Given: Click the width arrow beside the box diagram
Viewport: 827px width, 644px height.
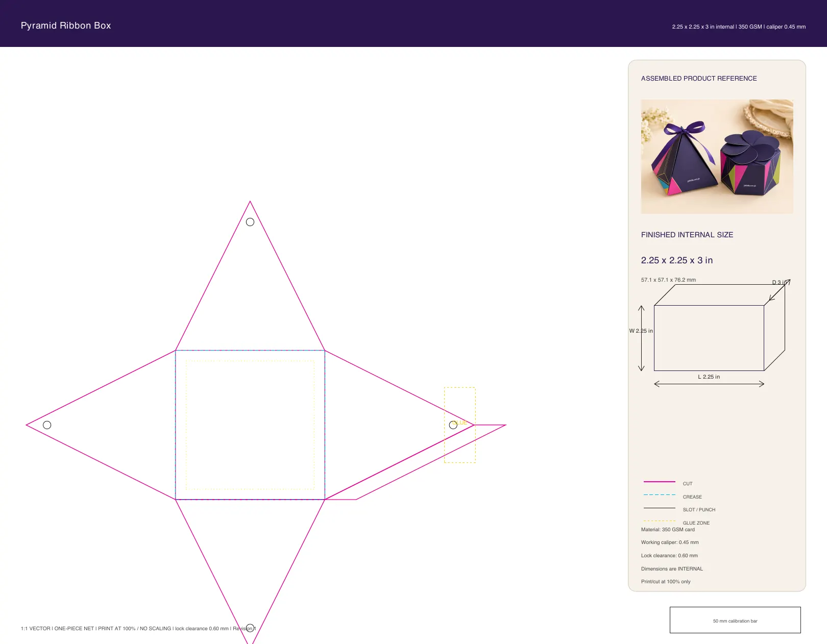Looking at the screenshot, I should point(642,338).
